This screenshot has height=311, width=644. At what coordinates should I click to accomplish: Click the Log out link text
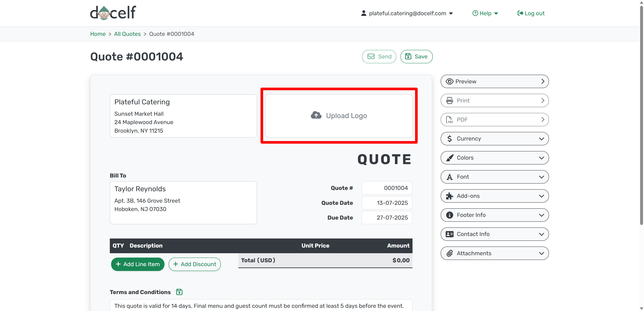(535, 13)
